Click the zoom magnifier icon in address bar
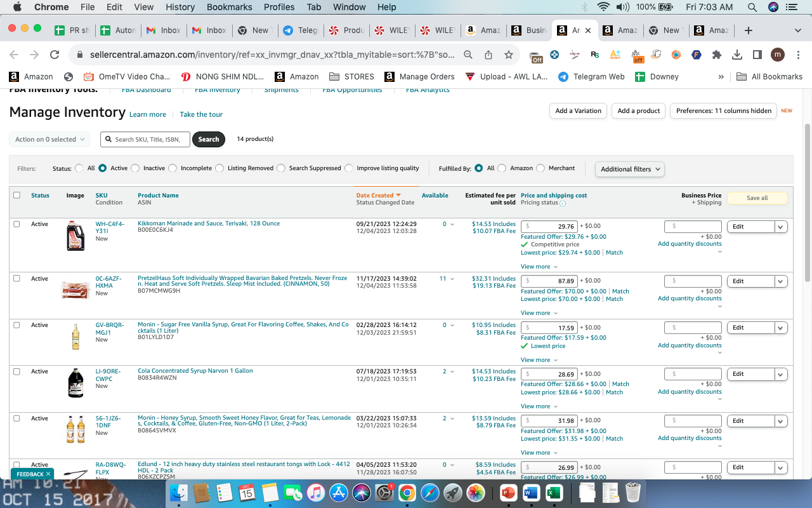Viewport: 812px width, 508px height. coord(468,55)
